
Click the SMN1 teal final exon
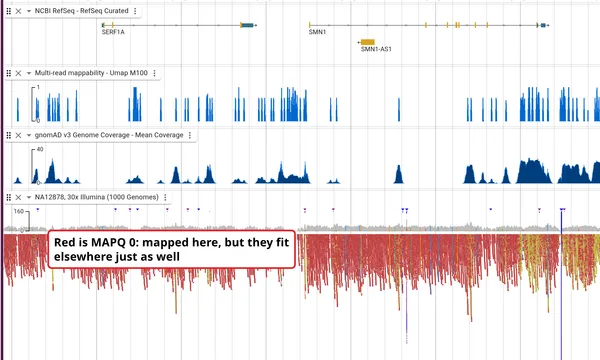click(x=543, y=25)
